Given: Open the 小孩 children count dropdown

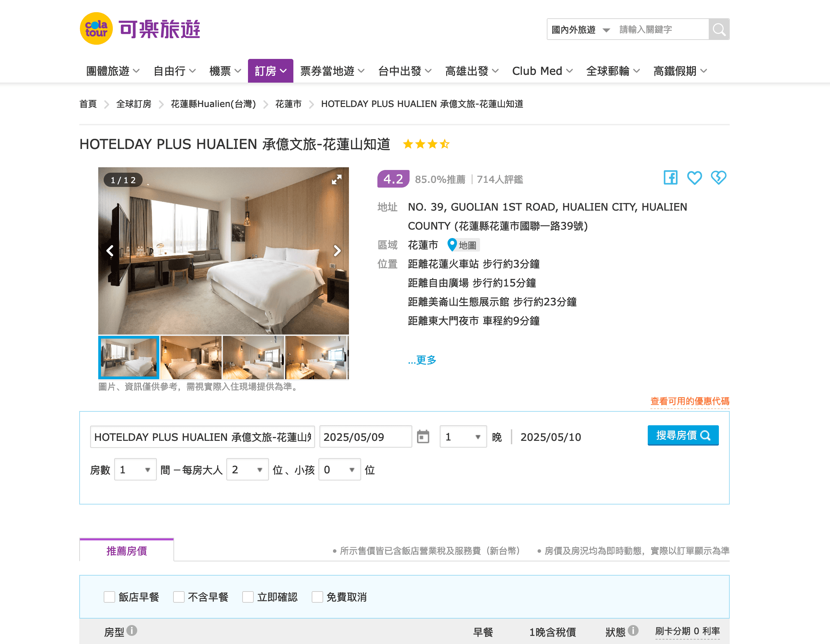Looking at the screenshot, I should 339,470.
